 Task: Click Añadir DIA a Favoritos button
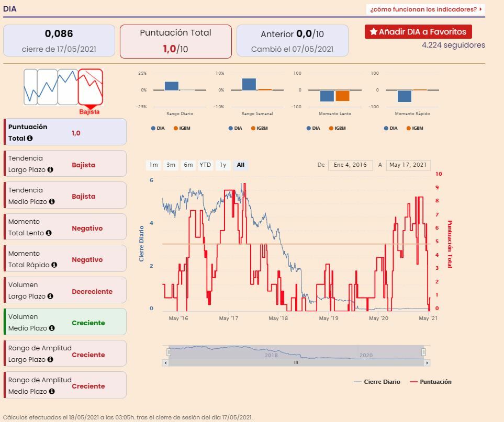pyautogui.click(x=418, y=31)
